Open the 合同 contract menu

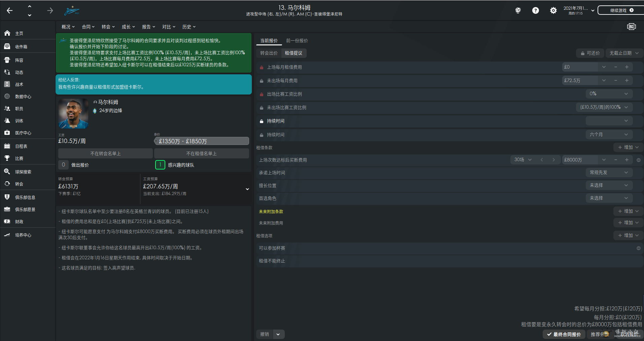click(x=88, y=27)
